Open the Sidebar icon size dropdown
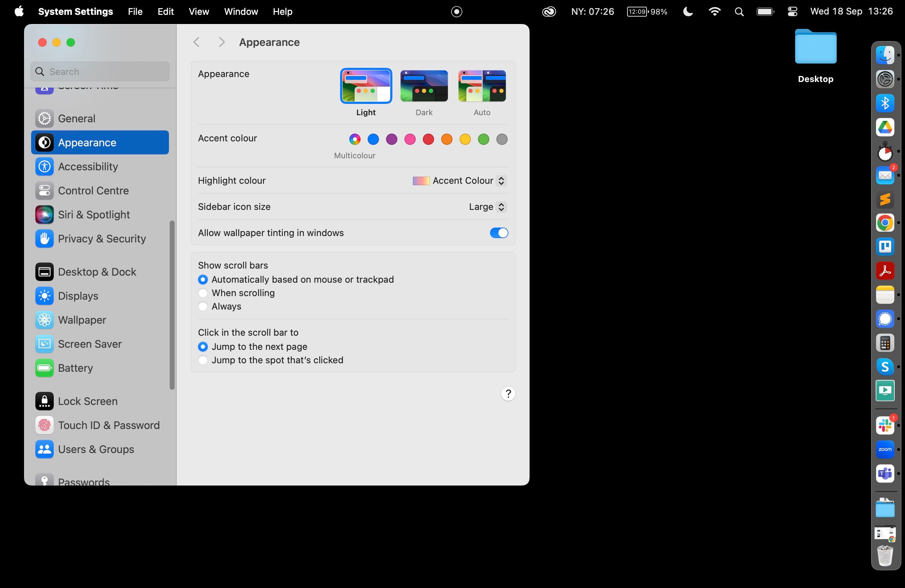 pos(487,207)
